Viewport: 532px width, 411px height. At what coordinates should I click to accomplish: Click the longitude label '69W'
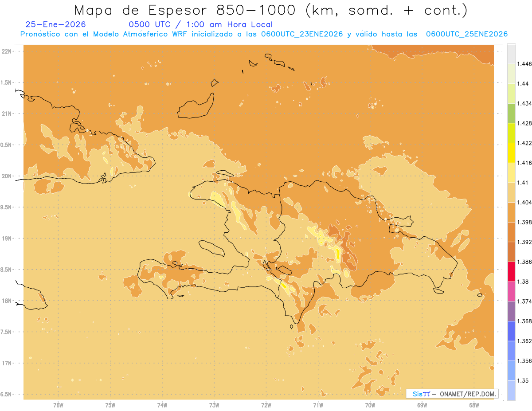(x=422, y=405)
